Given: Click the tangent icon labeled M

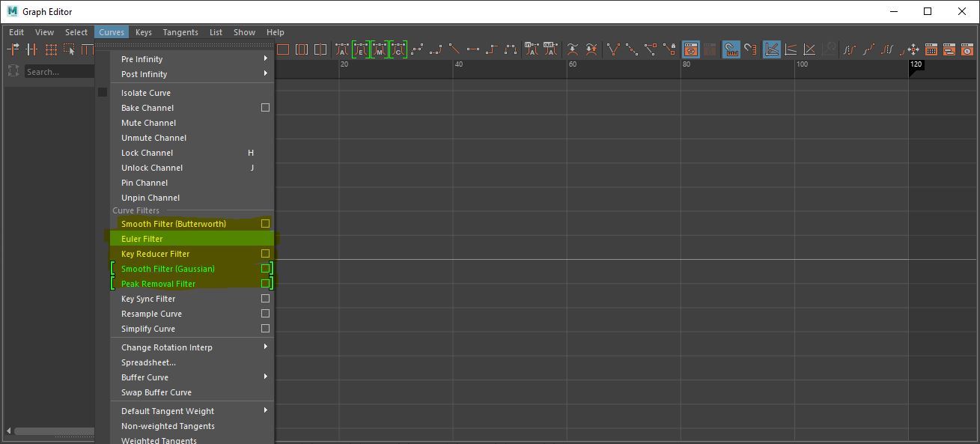Looking at the screenshot, I should click(380, 49).
